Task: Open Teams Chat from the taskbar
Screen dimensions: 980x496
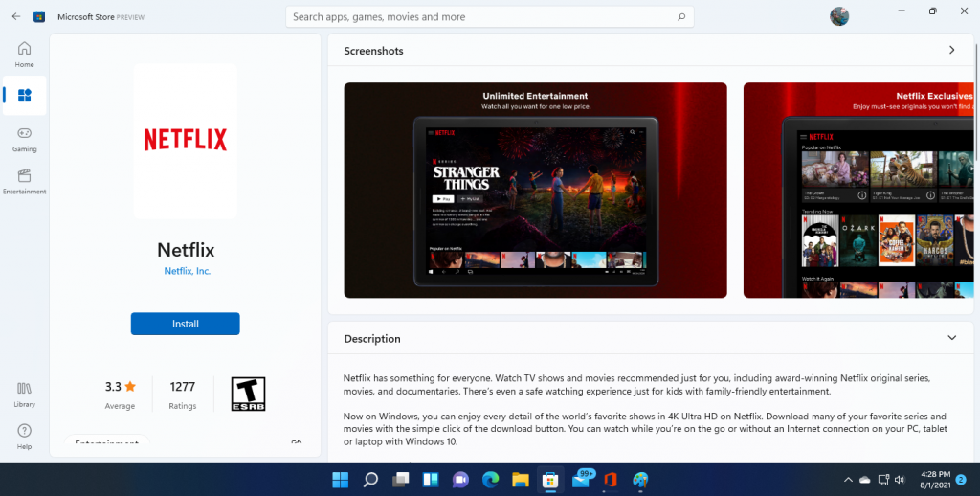Action: 460,480
